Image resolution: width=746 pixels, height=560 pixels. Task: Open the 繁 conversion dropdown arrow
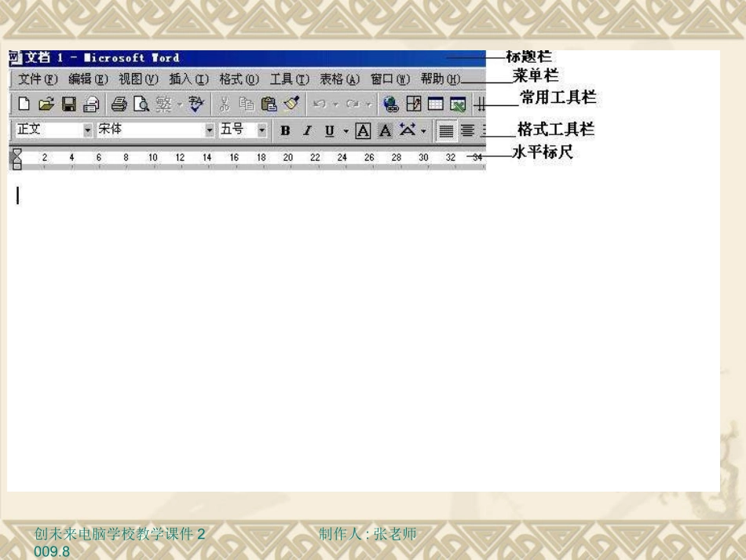pos(180,104)
